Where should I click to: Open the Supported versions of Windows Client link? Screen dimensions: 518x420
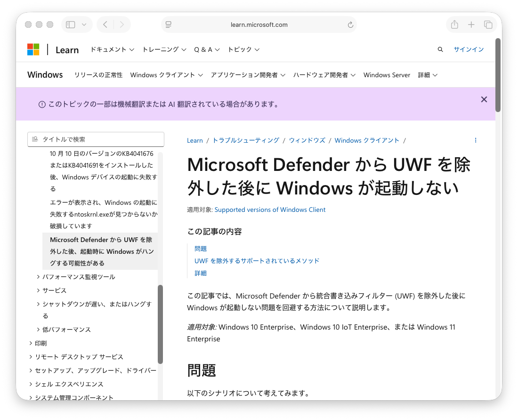(270, 210)
